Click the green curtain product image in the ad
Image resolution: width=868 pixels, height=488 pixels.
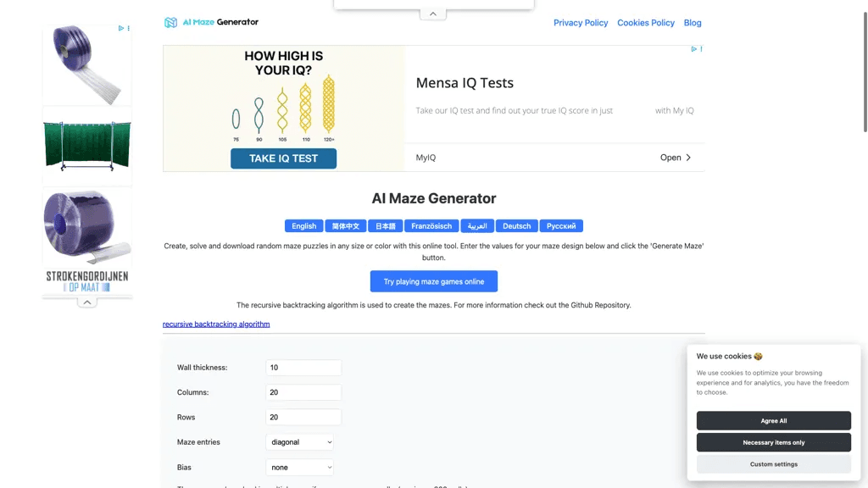[x=87, y=145]
